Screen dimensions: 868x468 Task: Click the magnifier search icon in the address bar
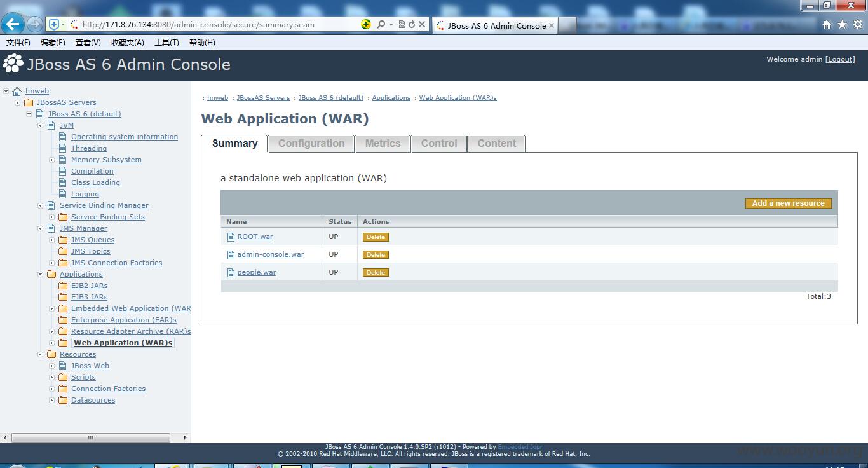click(x=381, y=24)
